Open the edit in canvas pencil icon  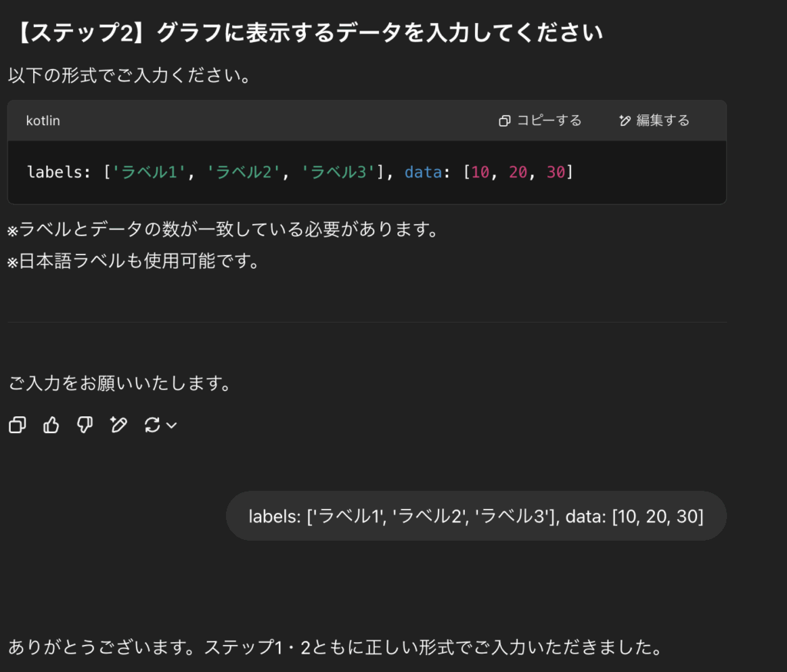click(x=118, y=425)
